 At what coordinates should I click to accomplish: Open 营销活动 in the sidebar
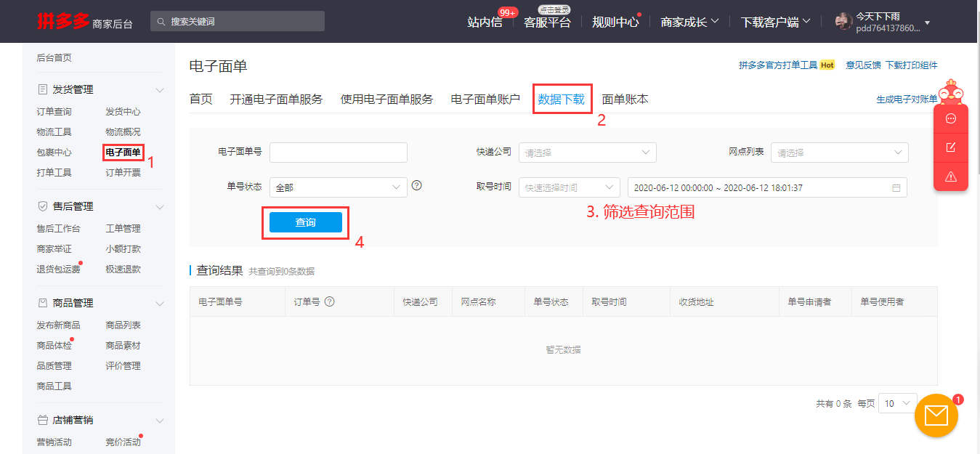54,442
